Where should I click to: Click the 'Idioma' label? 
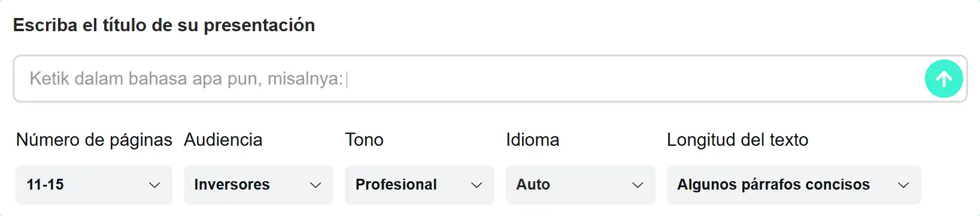click(x=532, y=140)
